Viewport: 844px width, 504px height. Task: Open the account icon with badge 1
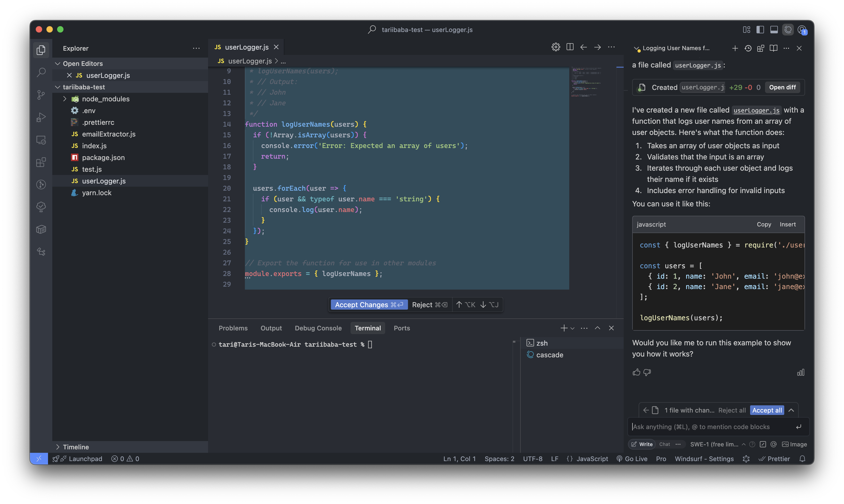coord(802,30)
